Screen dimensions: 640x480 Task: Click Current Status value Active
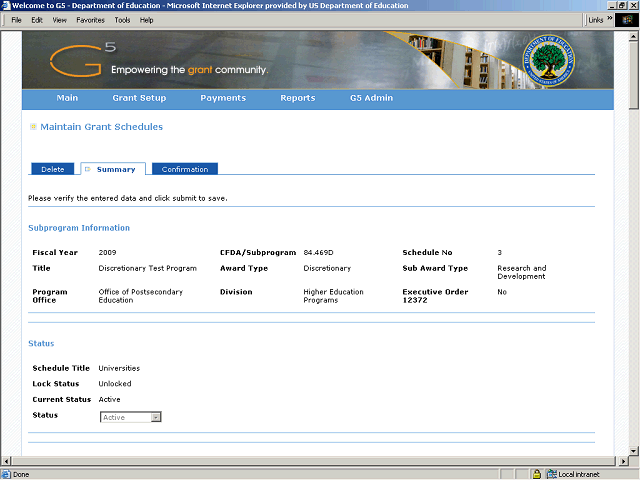pos(109,400)
